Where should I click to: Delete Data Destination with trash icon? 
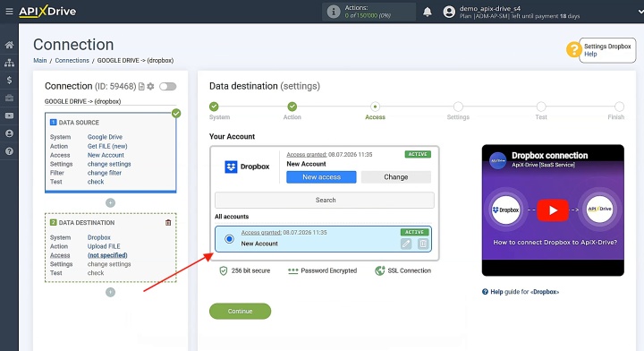click(168, 223)
